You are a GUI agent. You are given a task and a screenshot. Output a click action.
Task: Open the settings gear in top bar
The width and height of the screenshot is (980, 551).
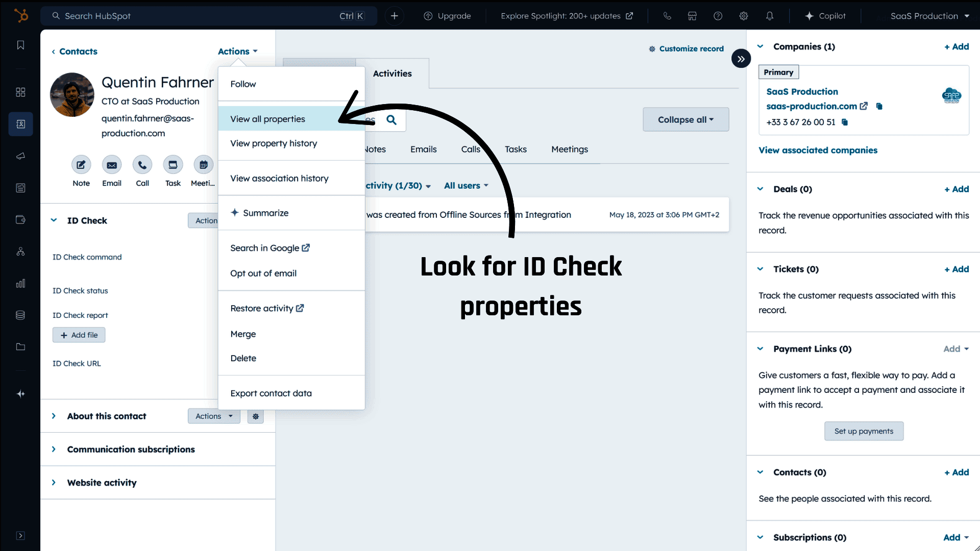[744, 16]
